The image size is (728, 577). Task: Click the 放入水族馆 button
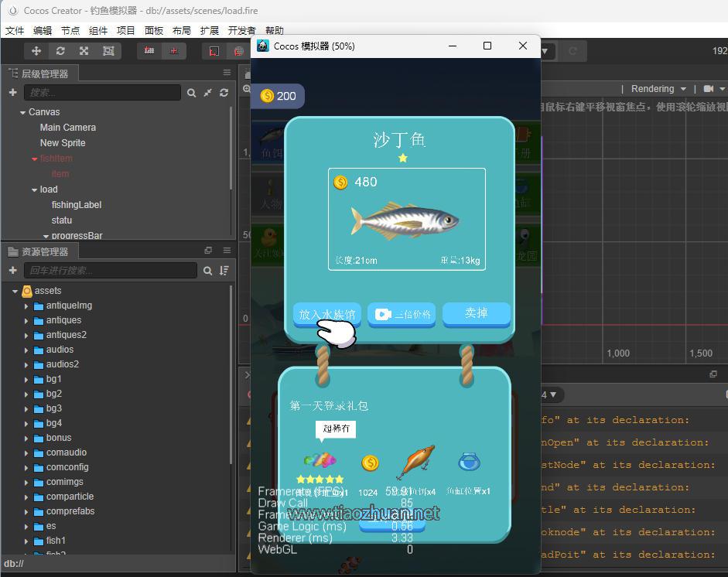click(326, 314)
